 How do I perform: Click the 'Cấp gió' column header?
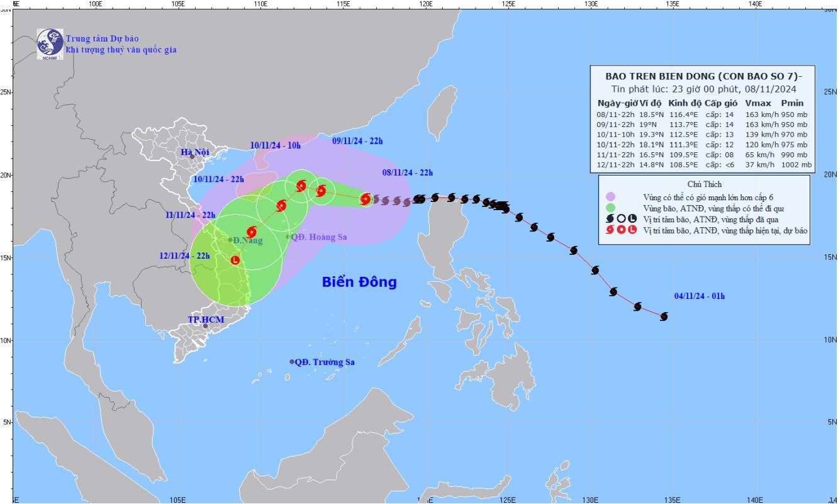coord(720,103)
